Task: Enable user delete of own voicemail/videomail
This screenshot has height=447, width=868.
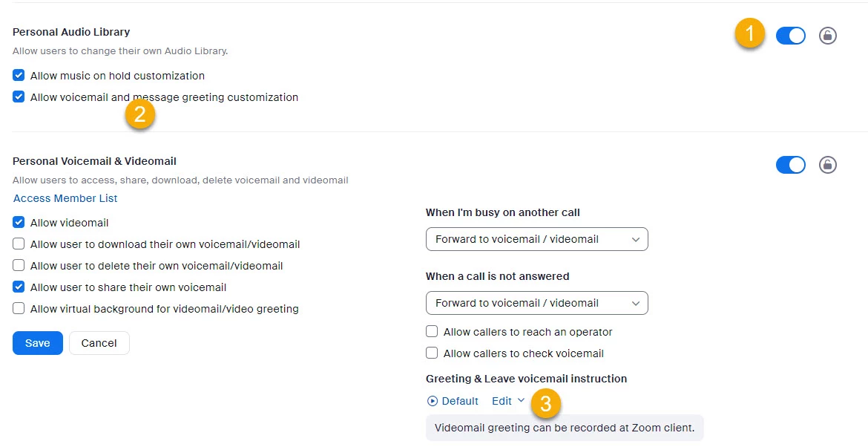Action: [19, 266]
